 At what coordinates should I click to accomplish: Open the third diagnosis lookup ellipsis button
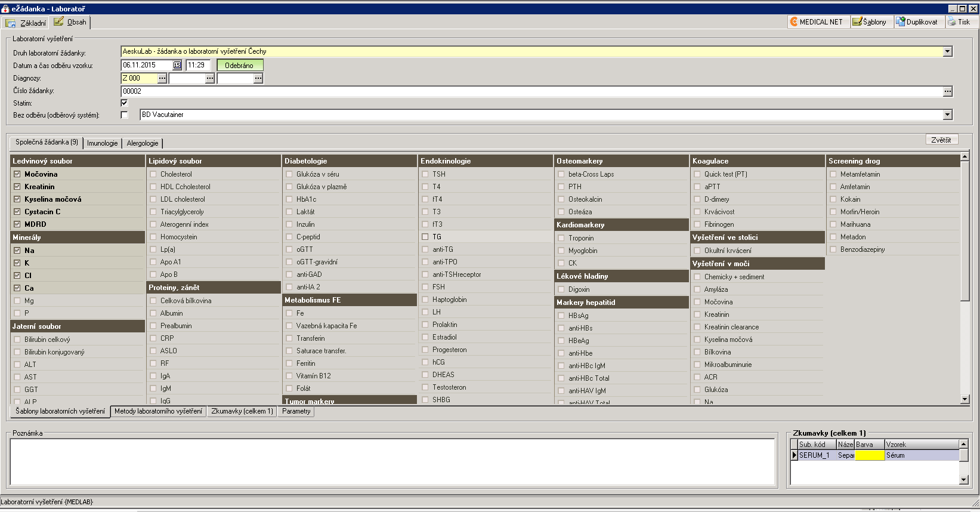pyautogui.click(x=258, y=78)
